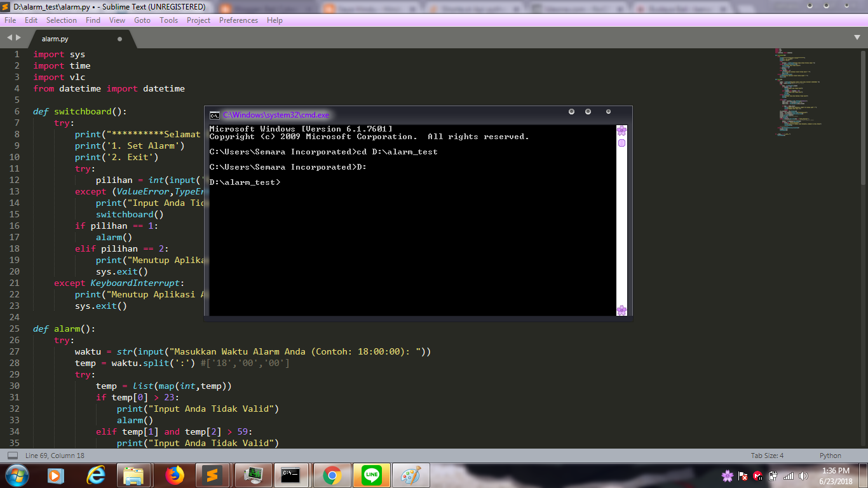868x488 pixels.
Task: Click 'from datetime import datetime' on line 4
Action: pos(109,88)
